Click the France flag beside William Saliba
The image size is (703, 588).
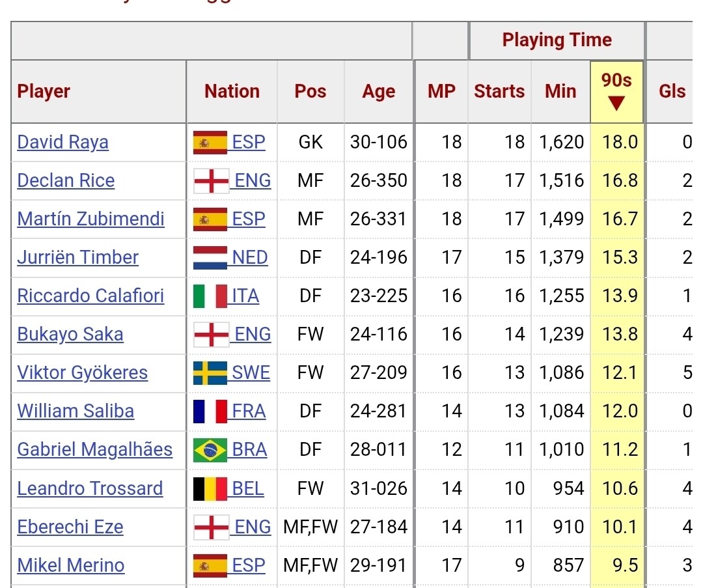(x=210, y=412)
